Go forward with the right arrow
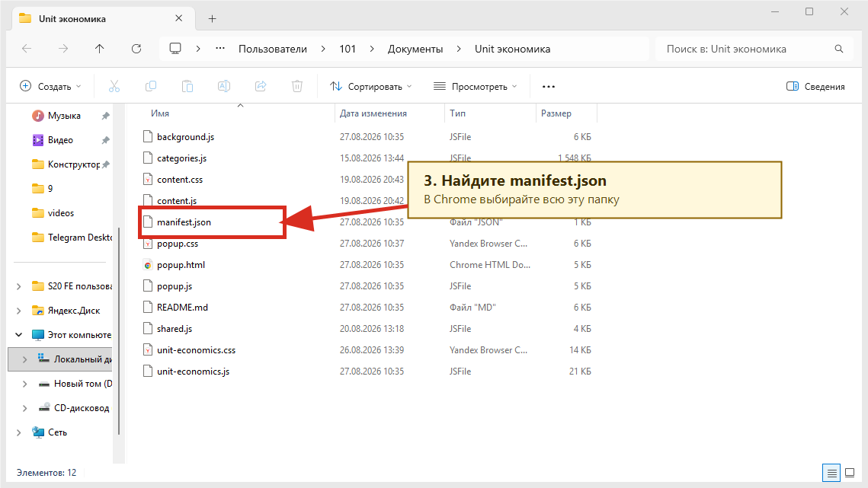 click(63, 49)
